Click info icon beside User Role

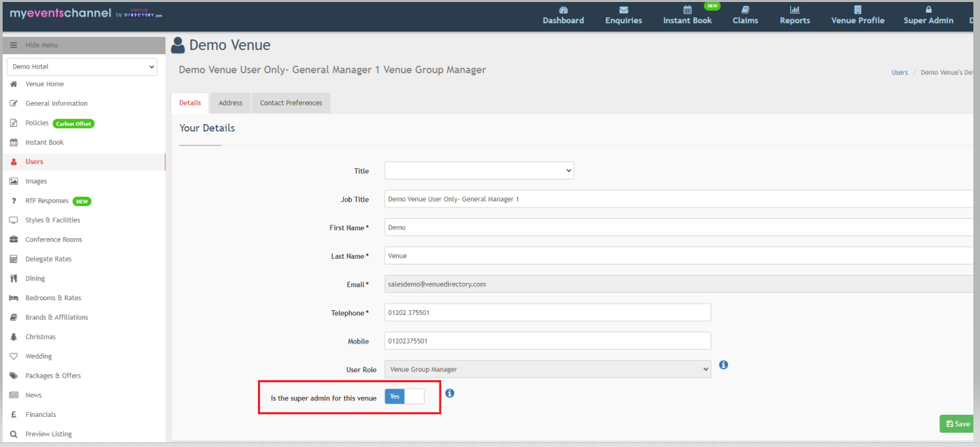click(x=723, y=365)
